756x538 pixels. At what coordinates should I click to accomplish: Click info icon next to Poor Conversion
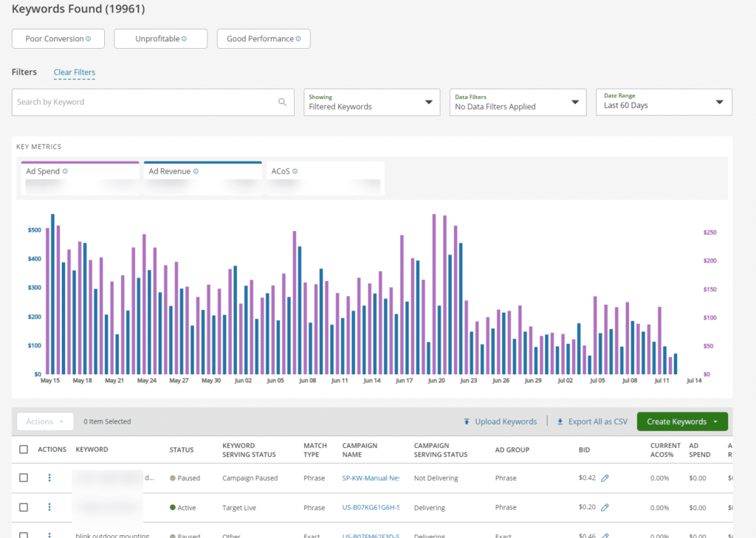(89, 39)
